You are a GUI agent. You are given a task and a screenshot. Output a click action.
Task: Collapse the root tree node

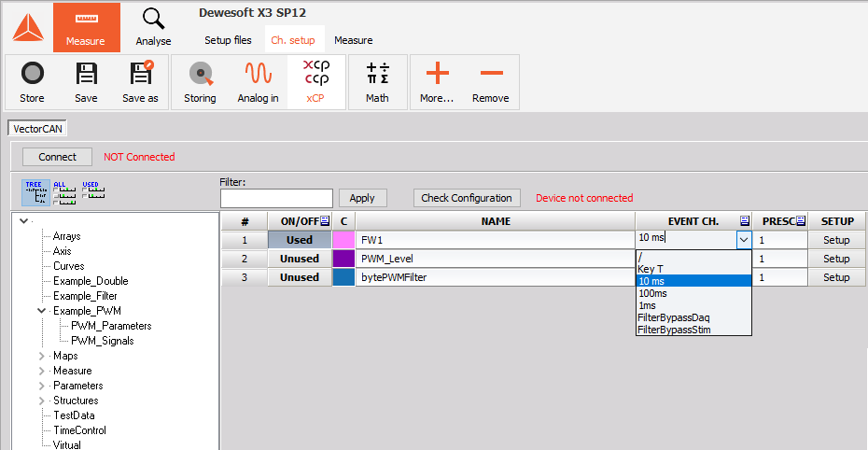24,221
